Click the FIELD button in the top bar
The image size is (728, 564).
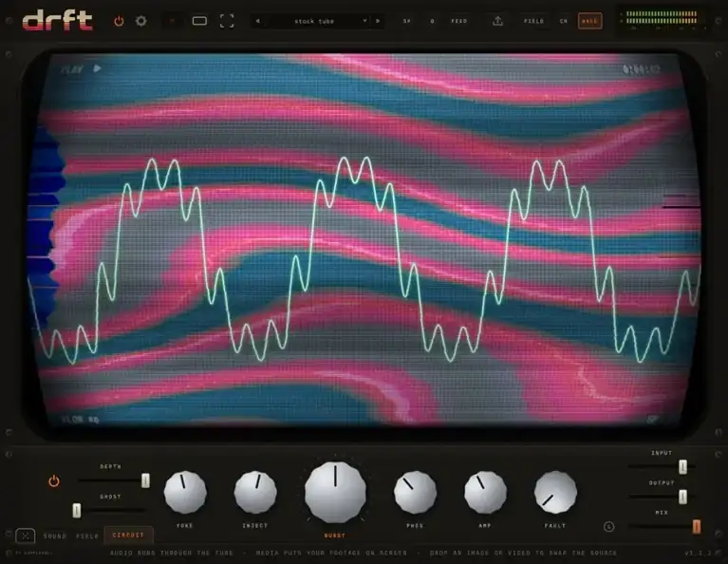(x=534, y=21)
